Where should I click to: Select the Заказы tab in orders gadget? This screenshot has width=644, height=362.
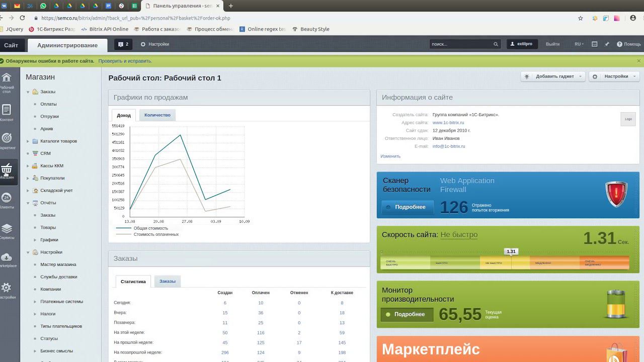[x=168, y=281]
